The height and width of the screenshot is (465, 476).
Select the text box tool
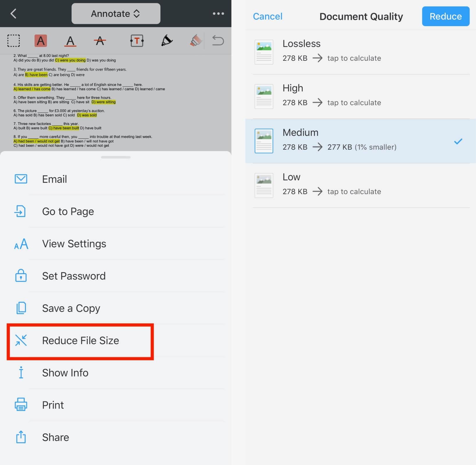pyautogui.click(x=137, y=41)
